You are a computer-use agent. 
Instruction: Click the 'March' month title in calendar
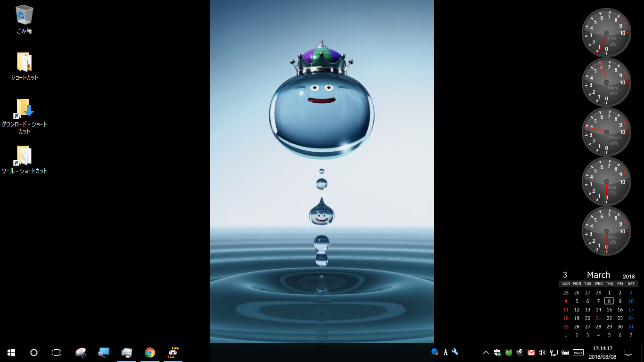[x=598, y=275]
